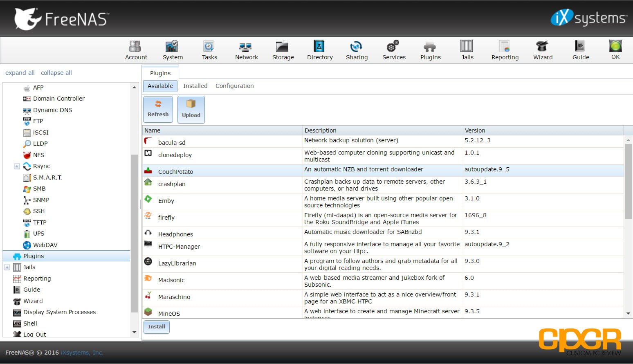The width and height of the screenshot is (633, 364).
Task: Open the Account toolbar icon
Action: [136, 50]
